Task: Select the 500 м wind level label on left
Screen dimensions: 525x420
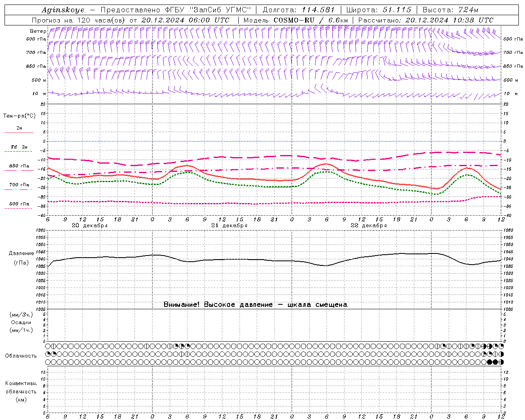Action: [39, 80]
